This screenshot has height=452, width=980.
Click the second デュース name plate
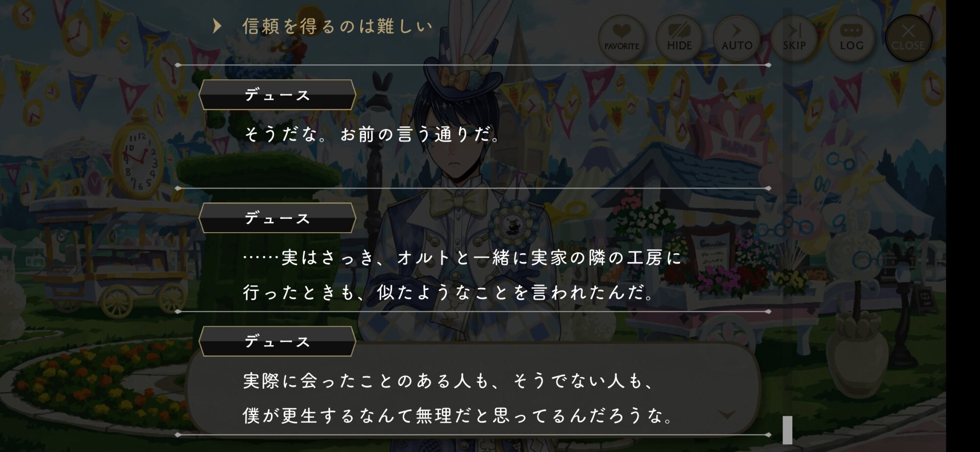click(x=277, y=218)
